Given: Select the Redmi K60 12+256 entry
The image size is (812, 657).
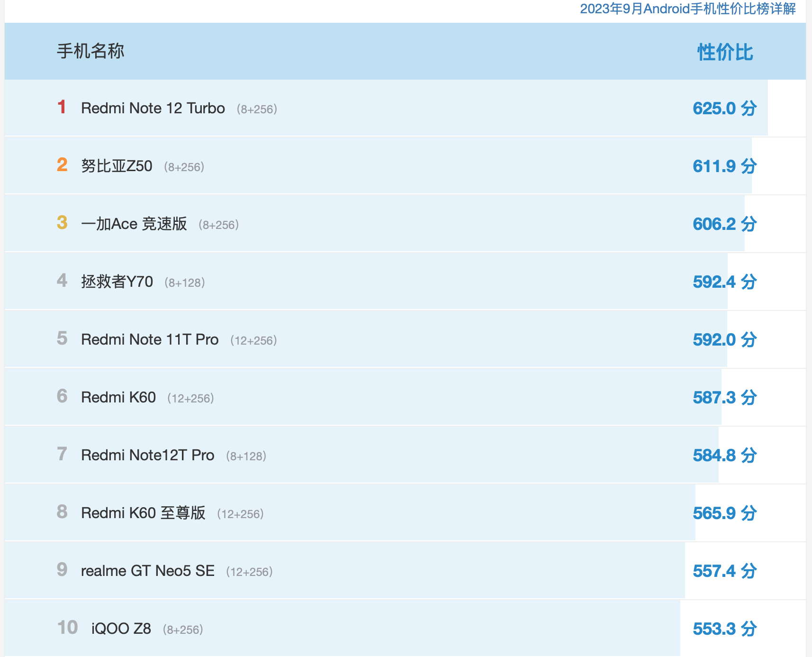Looking at the screenshot, I should coord(118,398).
